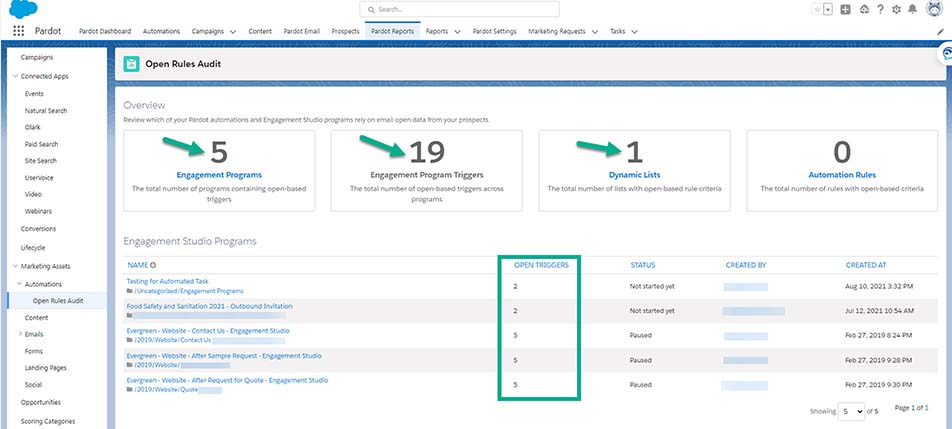
Task: Sort by the OPEN TRIGGERS column header
Action: click(x=542, y=265)
